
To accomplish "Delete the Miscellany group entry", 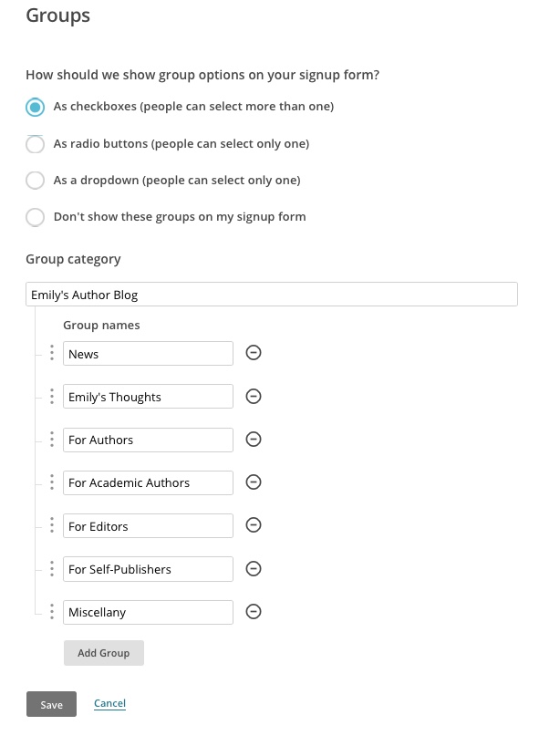I will (254, 612).
